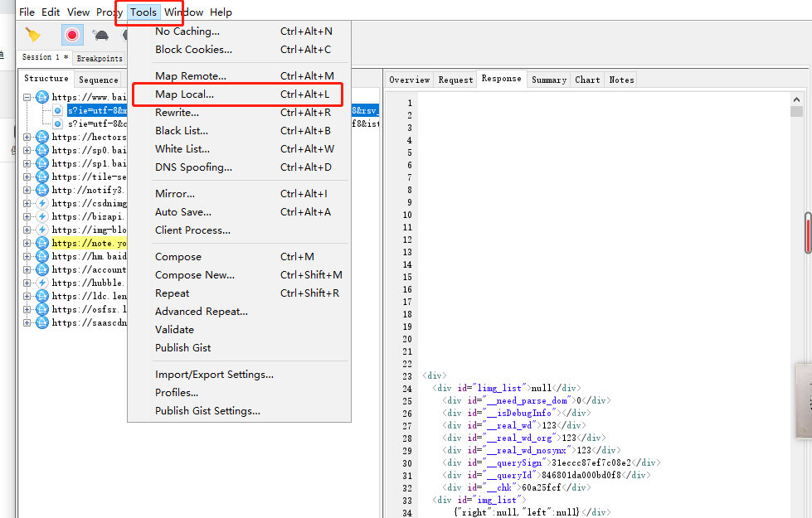Switch to Breakpoints tab
The image size is (812, 518).
(x=100, y=59)
